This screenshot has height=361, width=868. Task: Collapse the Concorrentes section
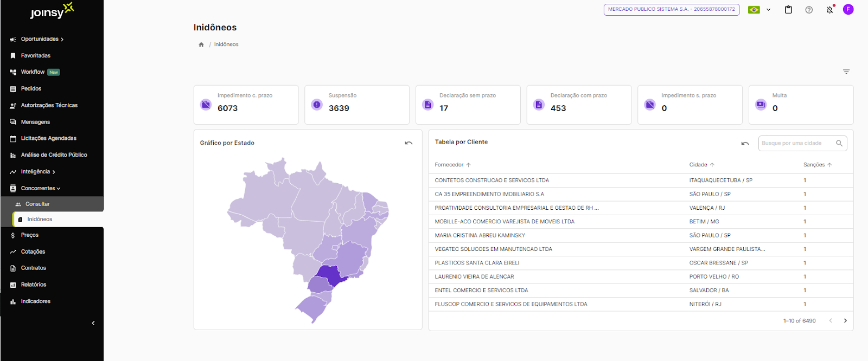point(41,188)
